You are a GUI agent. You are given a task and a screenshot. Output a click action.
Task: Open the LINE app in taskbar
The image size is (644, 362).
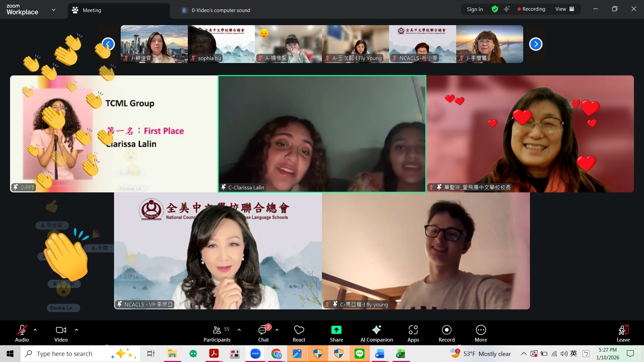pyautogui.click(x=359, y=354)
